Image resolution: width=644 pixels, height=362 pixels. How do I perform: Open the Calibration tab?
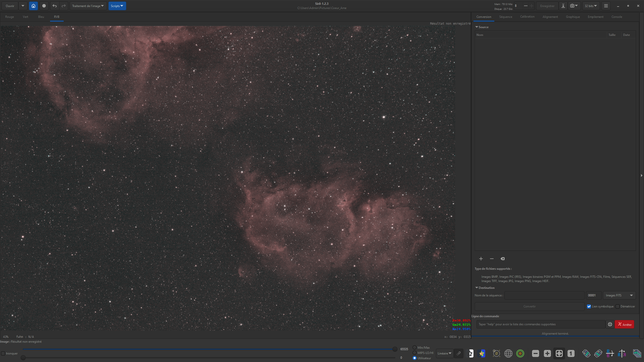527,17
